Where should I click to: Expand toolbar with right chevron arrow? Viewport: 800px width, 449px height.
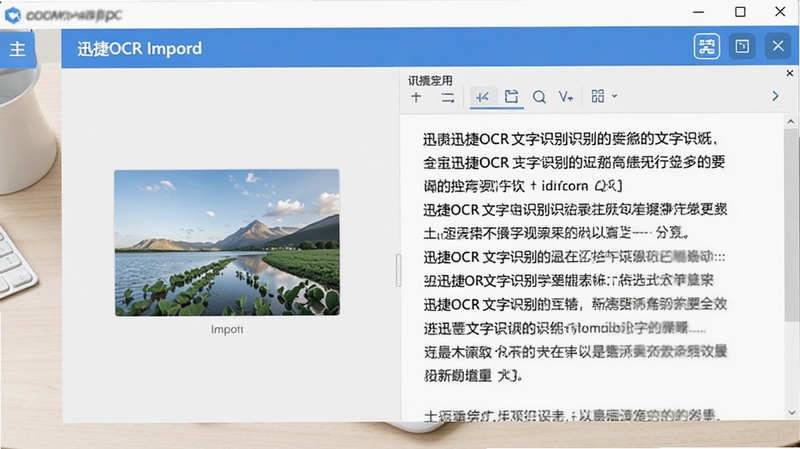tap(776, 96)
